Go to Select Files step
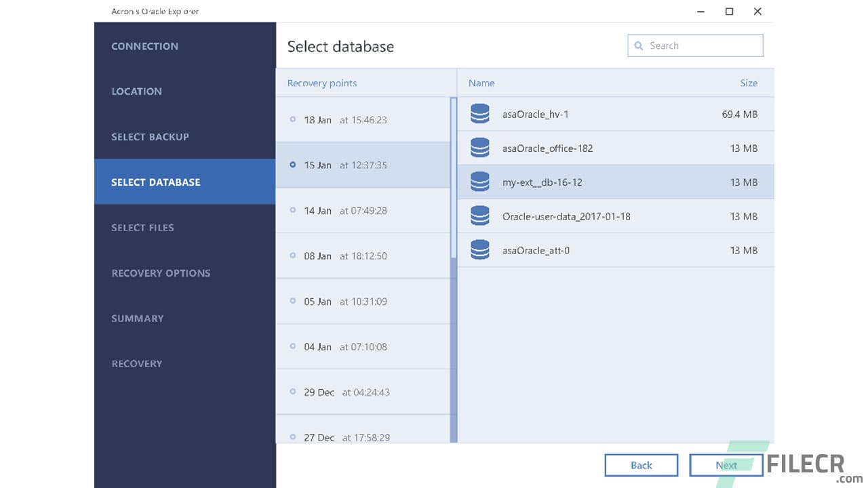 142,228
